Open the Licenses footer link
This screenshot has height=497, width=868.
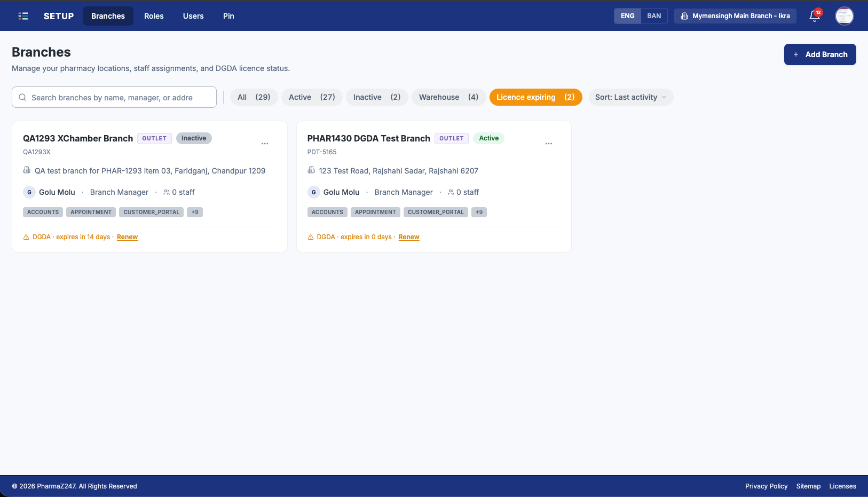click(842, 486)
